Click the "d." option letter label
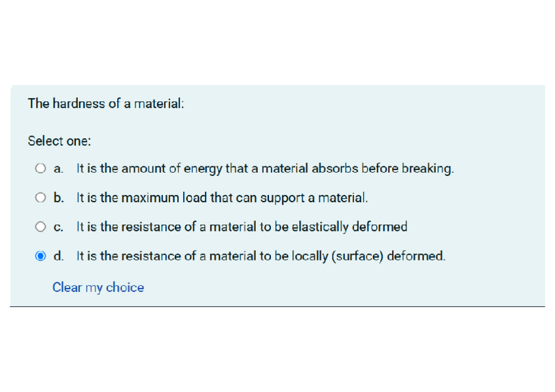Image resolution: width=555 pixels, height=392 pixels. (x=59, y=256)
